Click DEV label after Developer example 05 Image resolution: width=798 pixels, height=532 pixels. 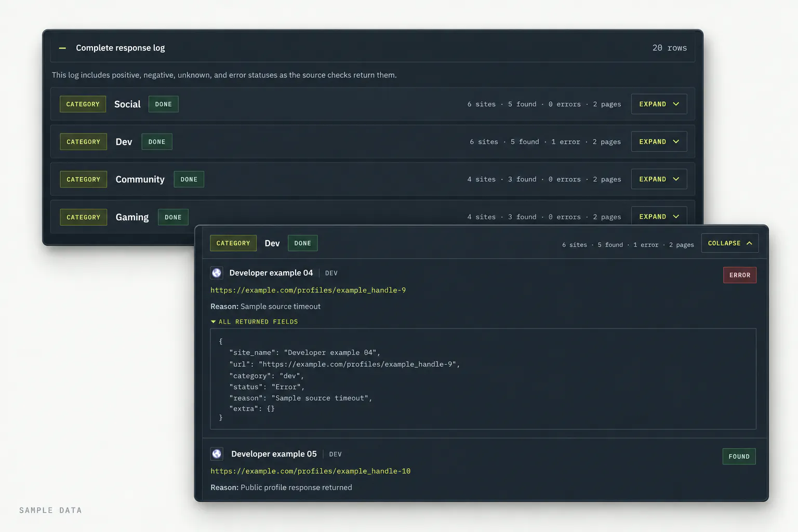point(336,455)
